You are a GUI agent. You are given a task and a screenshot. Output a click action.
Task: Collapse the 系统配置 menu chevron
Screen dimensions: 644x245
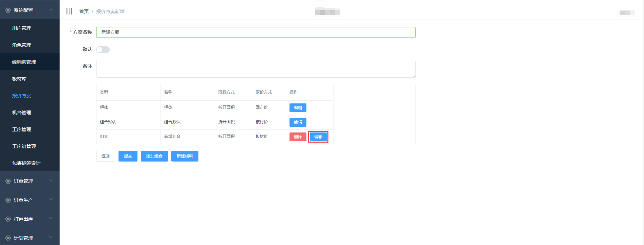(x=51, y=10)
